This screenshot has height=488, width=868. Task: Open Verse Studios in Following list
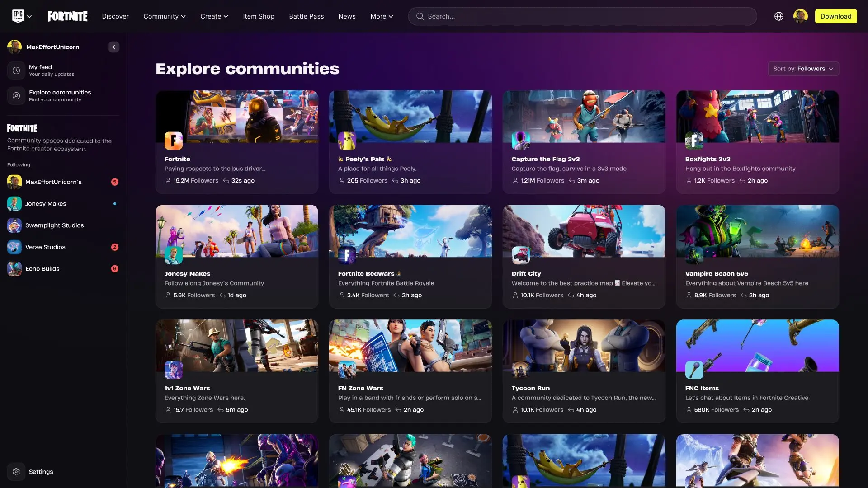(45, 247)
